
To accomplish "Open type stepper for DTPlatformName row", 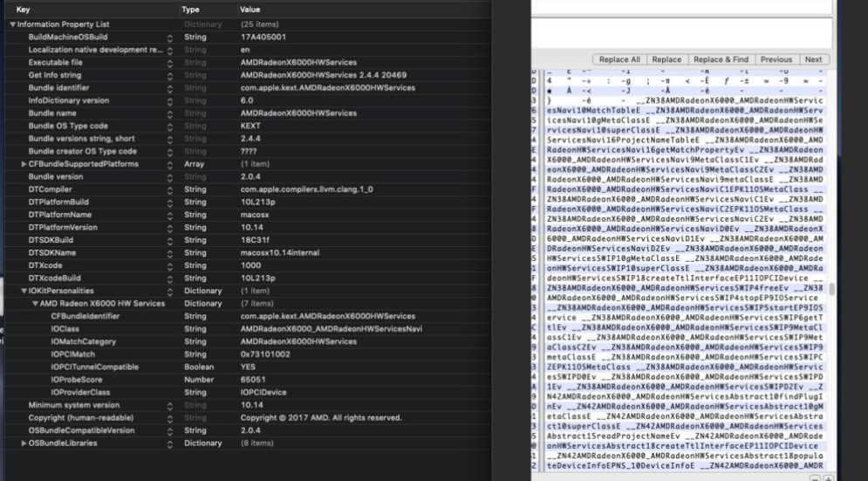I will [170, 215].
